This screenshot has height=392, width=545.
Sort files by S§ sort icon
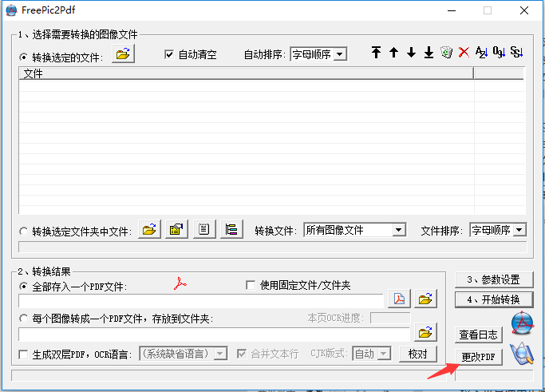point(516,53)
